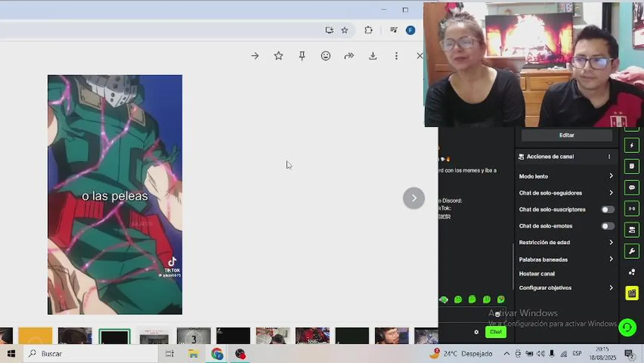Click the star favorite icon in viewer toolbar
This screenshot has width=644, height=363.
[x=278, y=56]
